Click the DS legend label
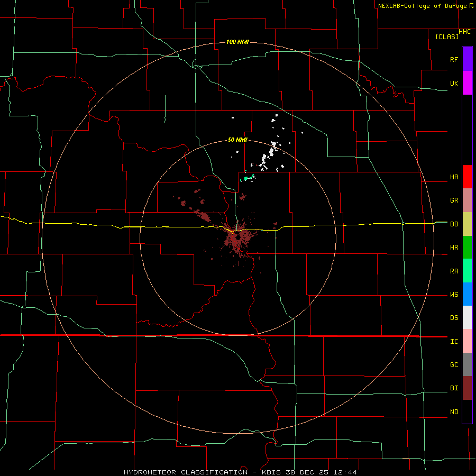Image resolution: width=476 pixels, height=476 pixels. click(x=454, y=318)
